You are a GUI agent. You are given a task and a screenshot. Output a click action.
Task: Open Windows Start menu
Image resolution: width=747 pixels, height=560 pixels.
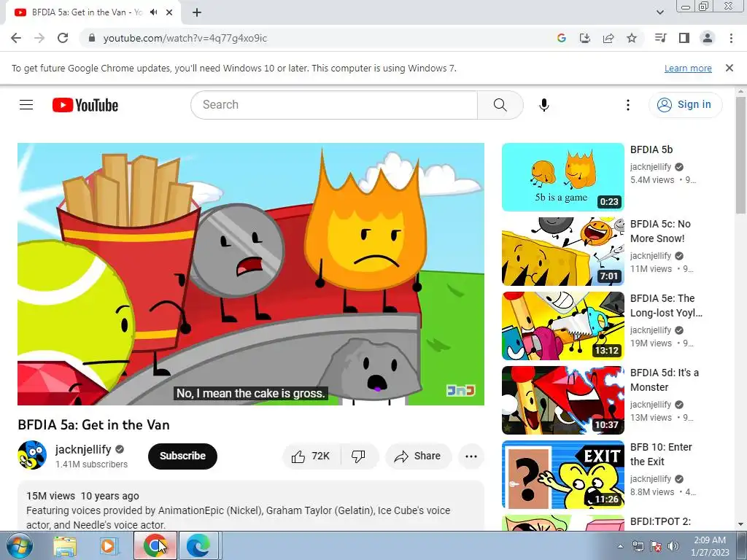(x=19, y=546)
